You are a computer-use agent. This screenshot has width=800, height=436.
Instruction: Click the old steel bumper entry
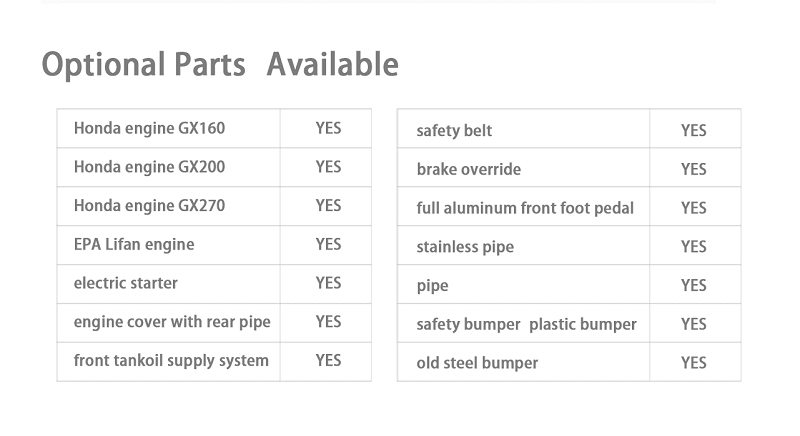pos(477,363)
